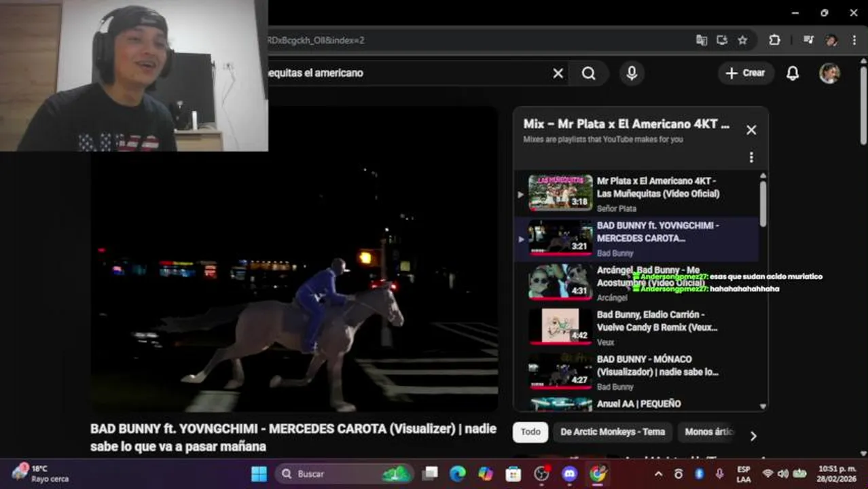Start voice search with the microphone

(x=632, y=73)
